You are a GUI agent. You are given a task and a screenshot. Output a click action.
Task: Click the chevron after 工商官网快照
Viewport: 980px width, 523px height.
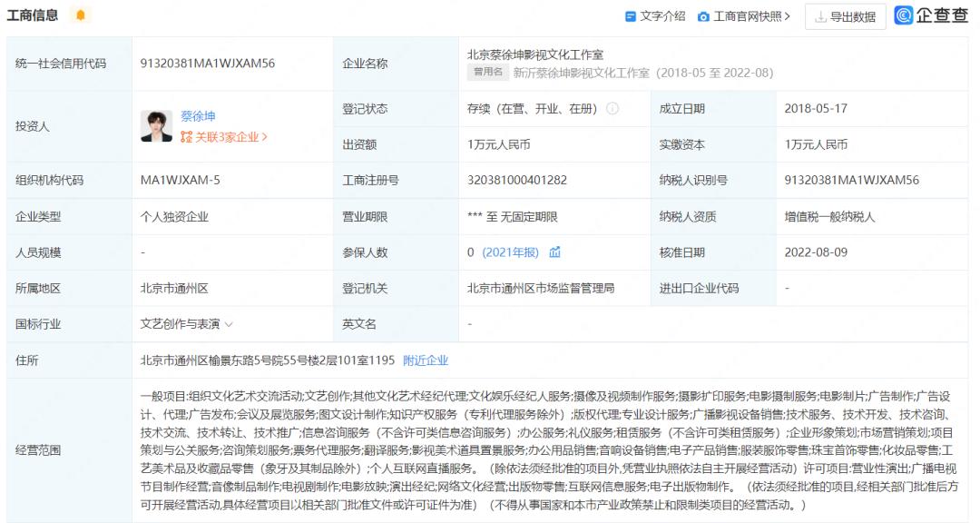[786, 15]
